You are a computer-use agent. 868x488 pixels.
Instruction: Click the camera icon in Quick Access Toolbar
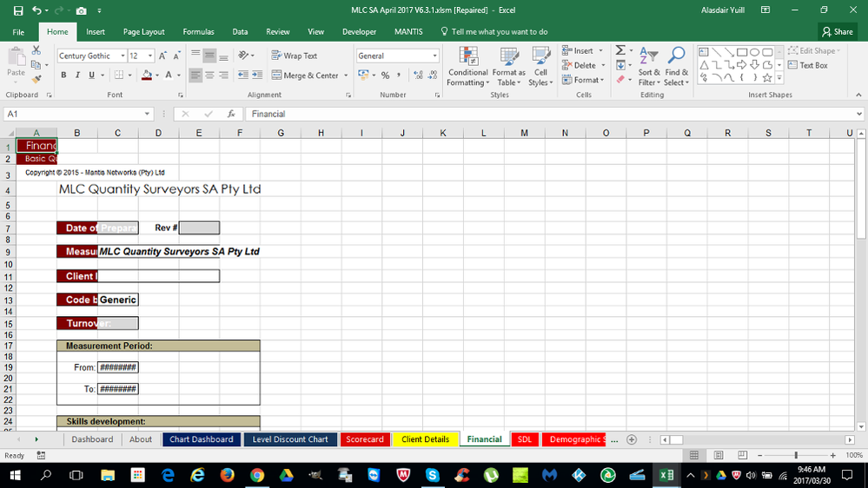[x=81, y=10]
